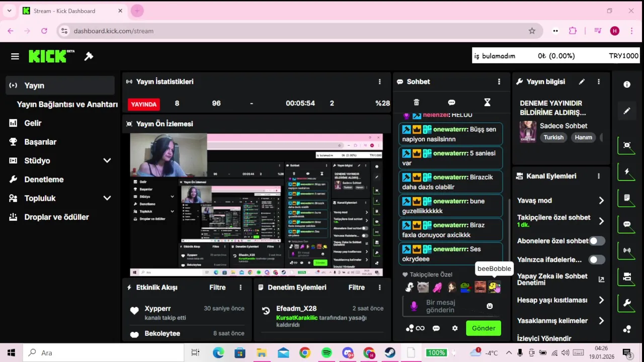Click the speech bubble icon beside the Gönder button
This screenshot has width=644, height=362.
coord(436,328)
